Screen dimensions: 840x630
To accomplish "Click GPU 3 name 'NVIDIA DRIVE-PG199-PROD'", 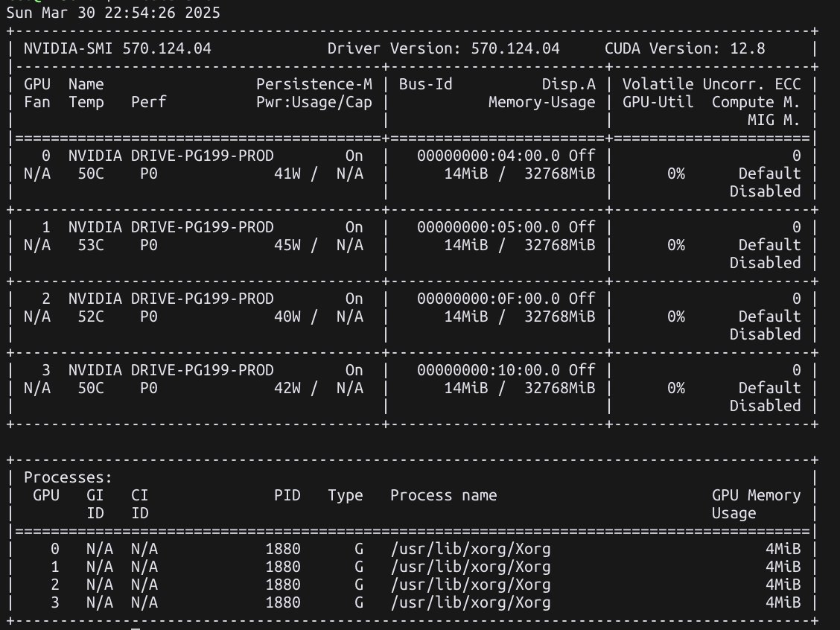I will coord(171,370).
